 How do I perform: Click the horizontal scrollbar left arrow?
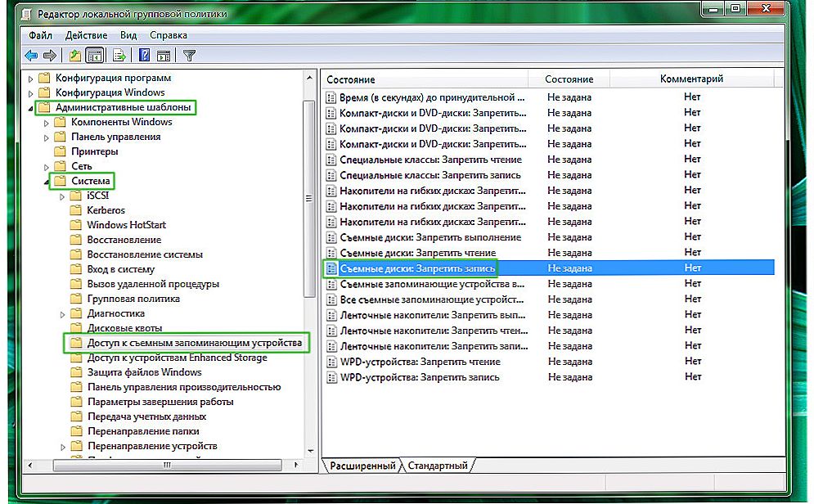(x=30, y=465)
